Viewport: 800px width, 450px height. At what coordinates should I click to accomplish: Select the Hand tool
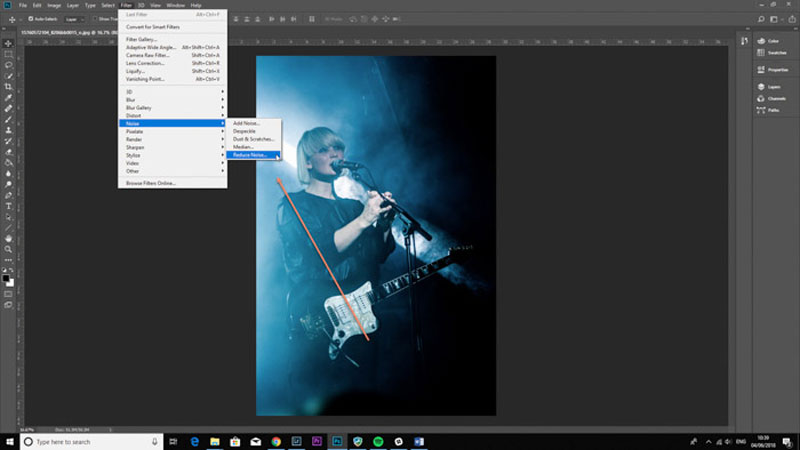[x=8, y=238]
